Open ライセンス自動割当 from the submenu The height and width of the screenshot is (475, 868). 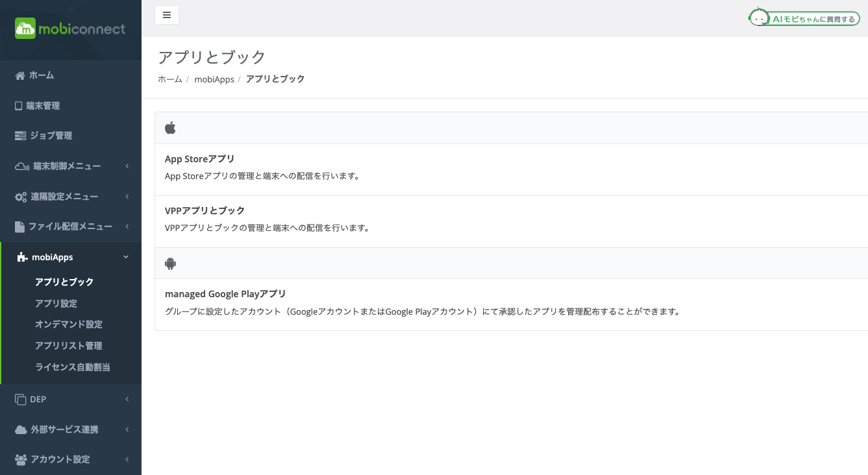coord(73,367)
